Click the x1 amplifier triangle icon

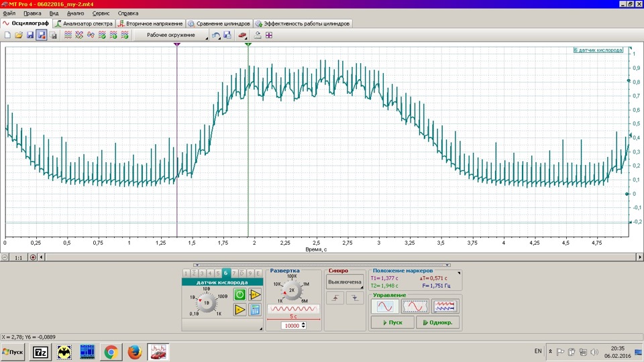click(x=255, y=294)
